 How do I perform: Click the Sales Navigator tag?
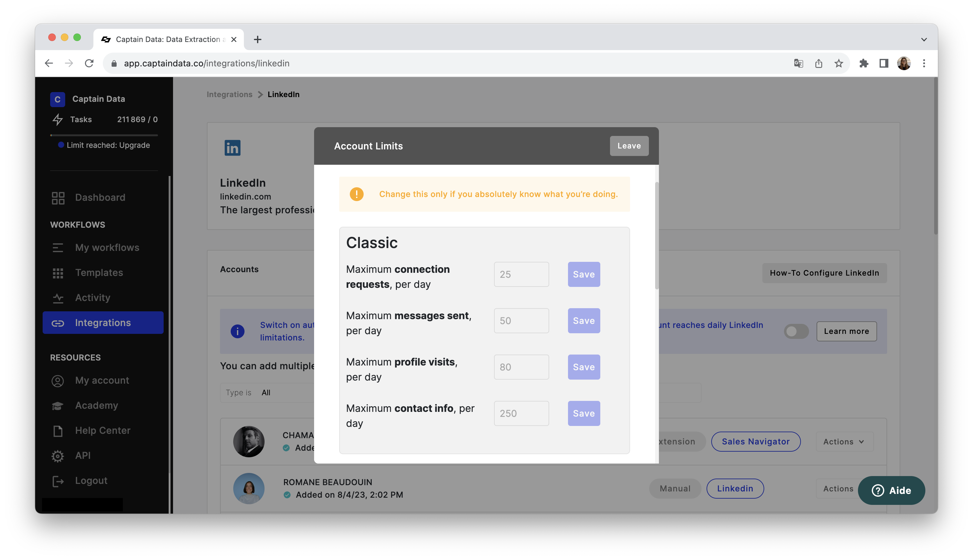tap(755, 442)
